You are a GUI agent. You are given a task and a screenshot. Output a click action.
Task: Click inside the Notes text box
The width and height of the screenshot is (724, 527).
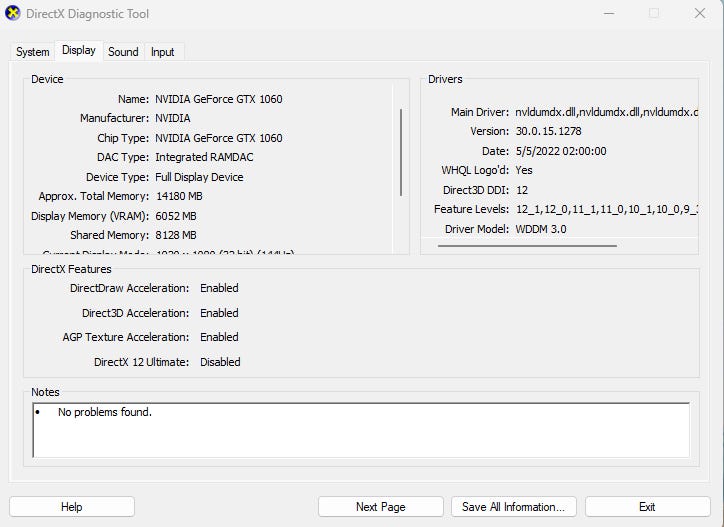pyautogui.click(x=361, y=430)
